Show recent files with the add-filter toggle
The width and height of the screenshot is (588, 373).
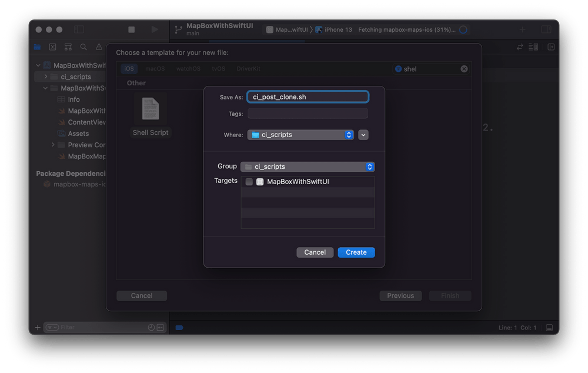[x=160, y=327]
